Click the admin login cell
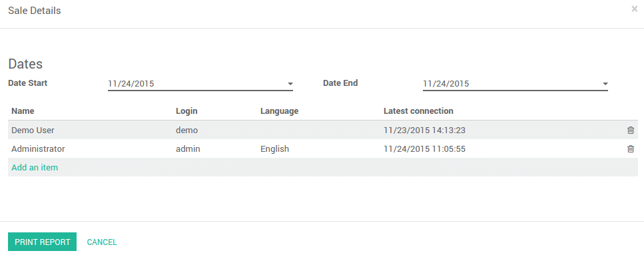Image resolution: width=644 pixels, height=255 pixels. click(x=188, y=149)
